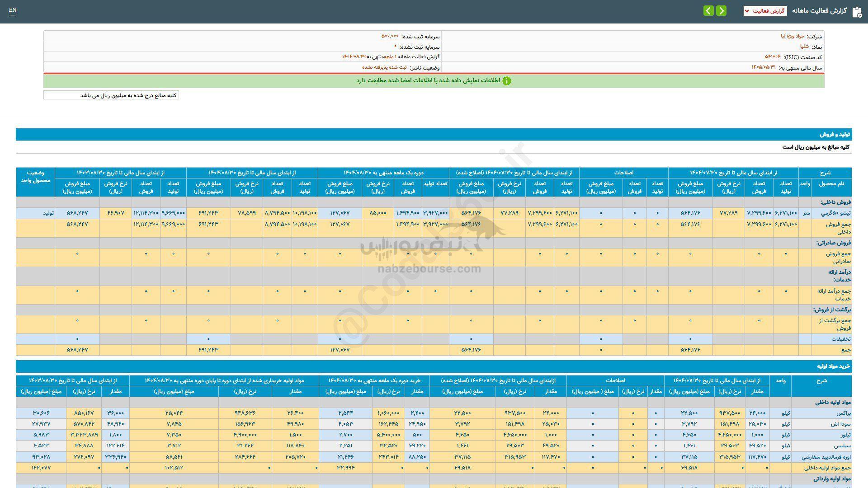Viewport: 868px width, 488px height.
Task: Click the براکس raw material row
Action: click(843, 413)
